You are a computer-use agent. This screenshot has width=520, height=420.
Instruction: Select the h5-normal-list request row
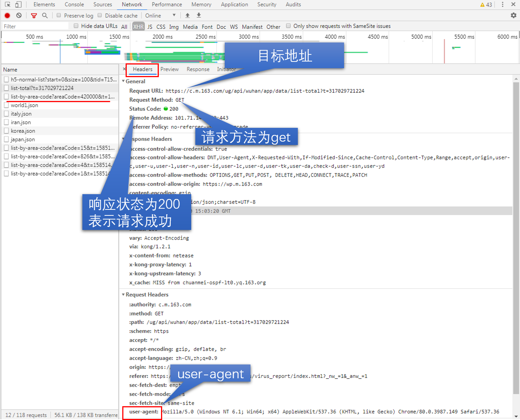60,79
